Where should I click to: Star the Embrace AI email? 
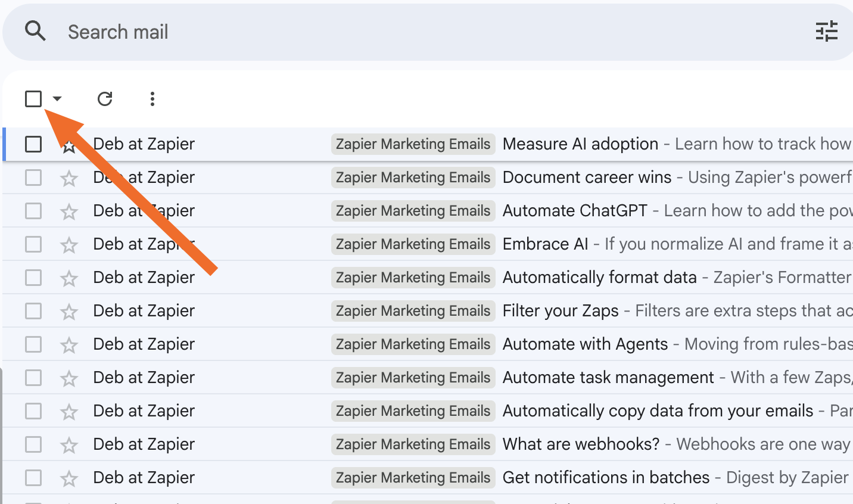click(x=69, y=245)
